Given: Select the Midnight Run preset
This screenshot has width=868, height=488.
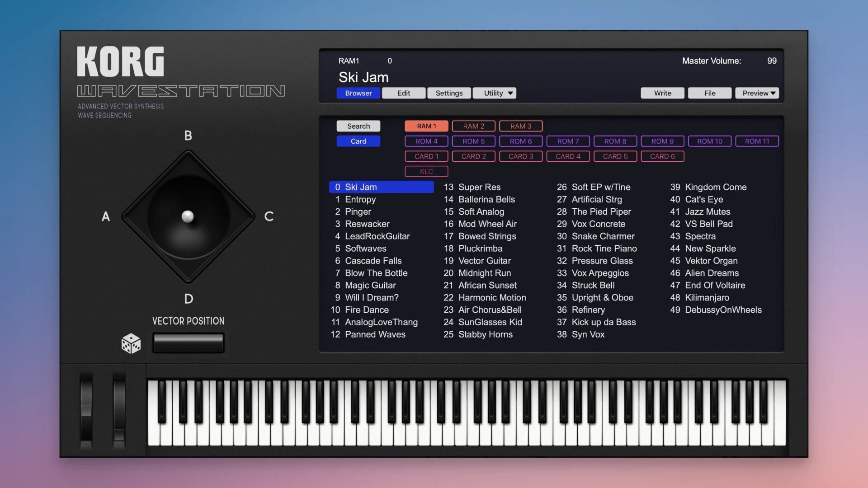Looking at the screenshot, I should click(x=484, y=273).
